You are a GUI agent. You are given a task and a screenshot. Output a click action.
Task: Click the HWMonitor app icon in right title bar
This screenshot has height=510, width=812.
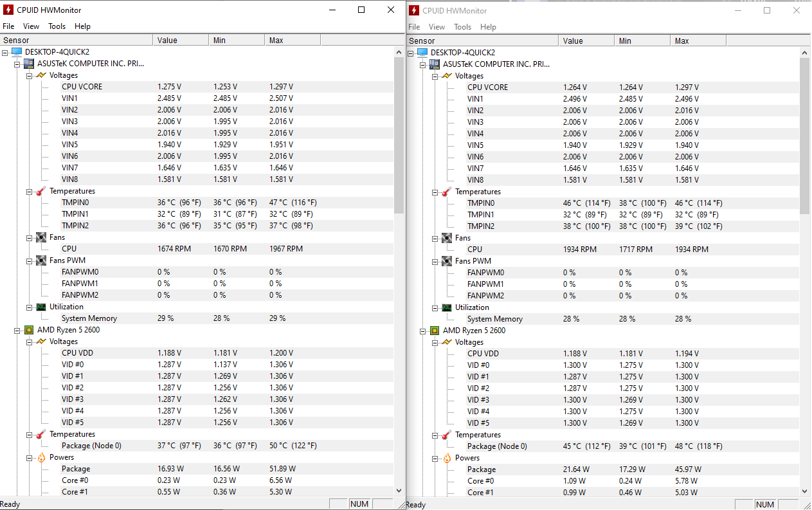[x=414, y=10]
